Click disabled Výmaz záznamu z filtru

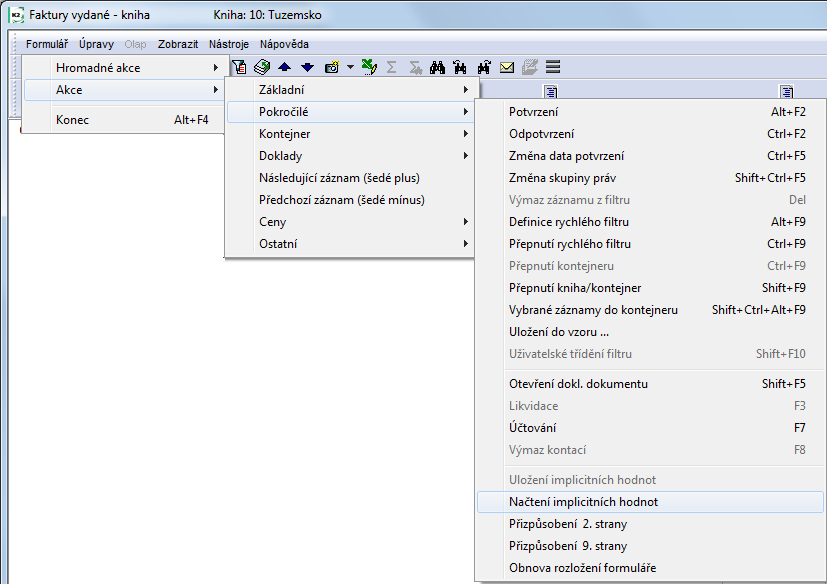click(x=650, y=200)
